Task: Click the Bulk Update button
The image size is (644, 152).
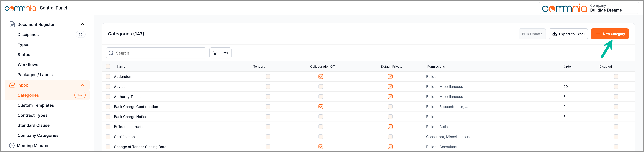Action: tap(532, 34)
